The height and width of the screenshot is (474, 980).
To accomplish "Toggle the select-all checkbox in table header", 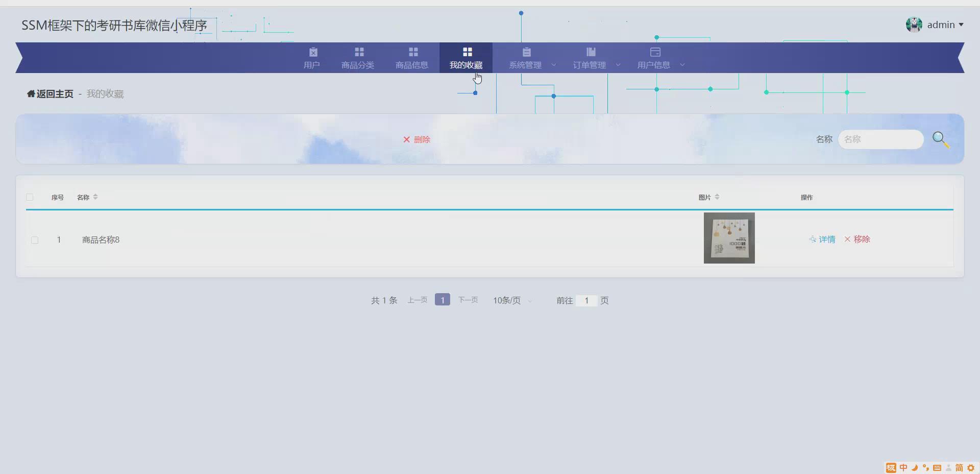I will [29, 197].
